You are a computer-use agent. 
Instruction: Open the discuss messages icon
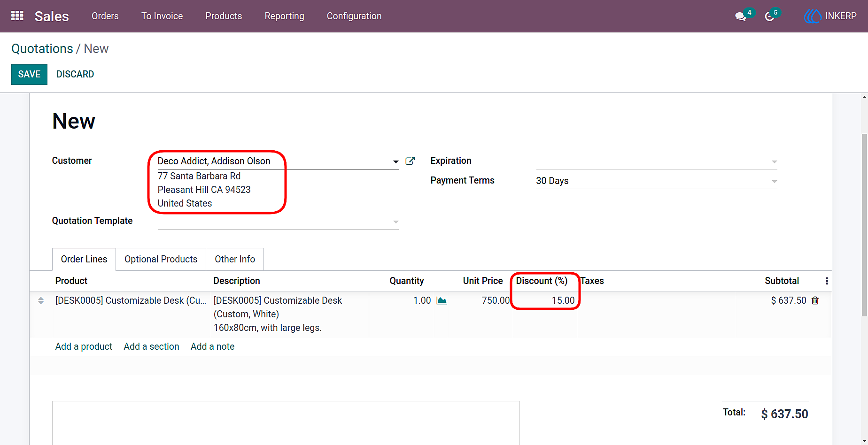point(741,16)
